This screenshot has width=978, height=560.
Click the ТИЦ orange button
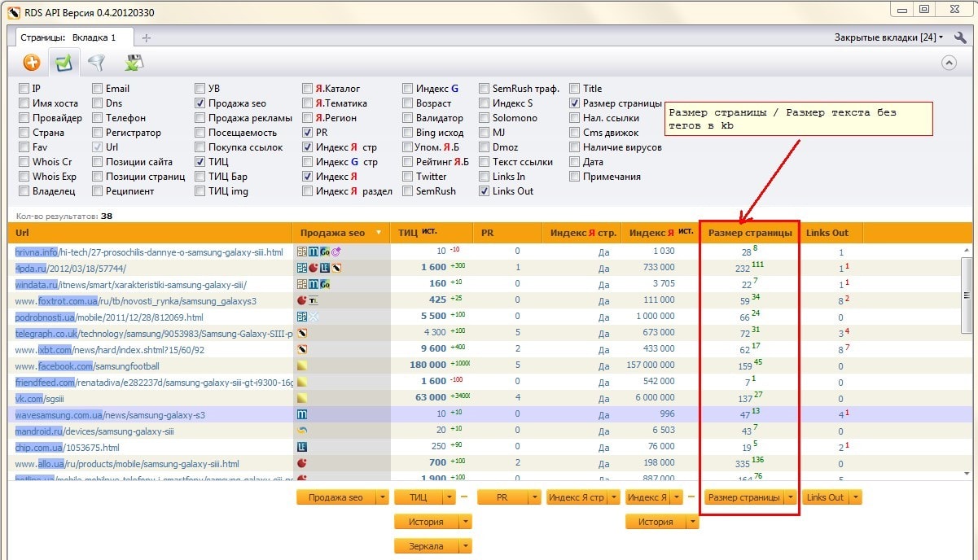[418, 497]
